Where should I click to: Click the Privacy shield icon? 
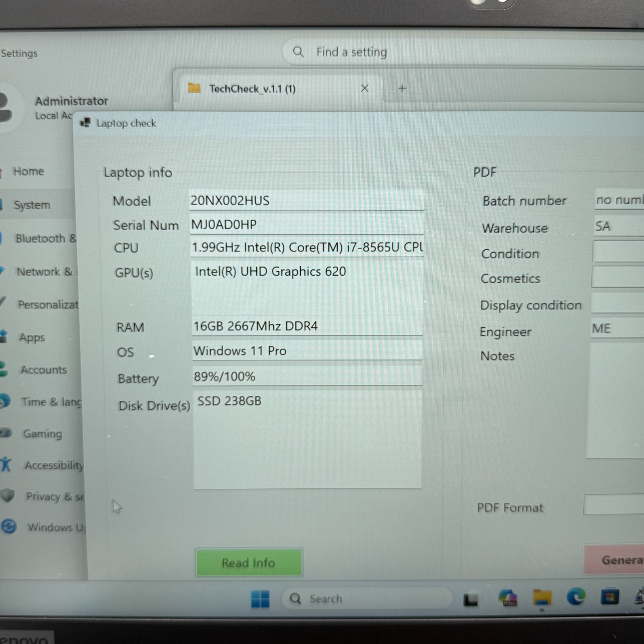(x=8, y=495)
